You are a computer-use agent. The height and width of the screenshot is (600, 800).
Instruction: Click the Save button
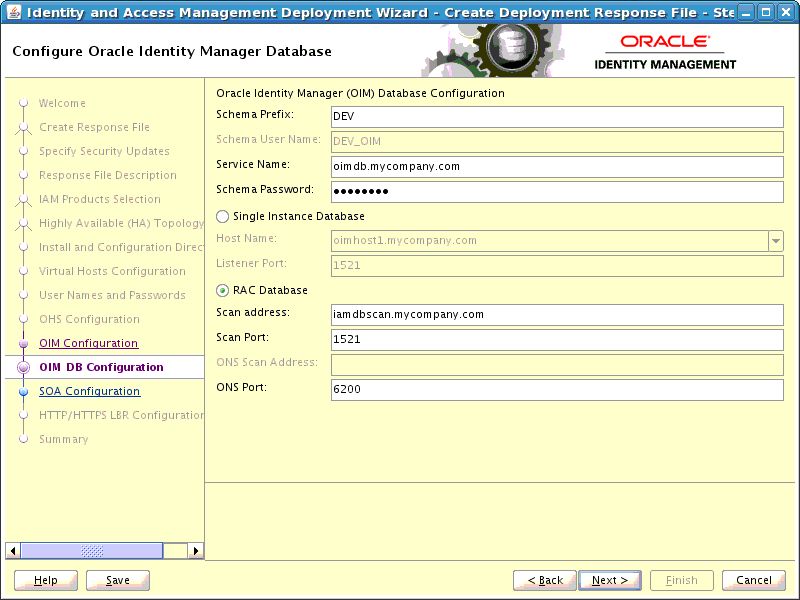(x=118, y=580)
